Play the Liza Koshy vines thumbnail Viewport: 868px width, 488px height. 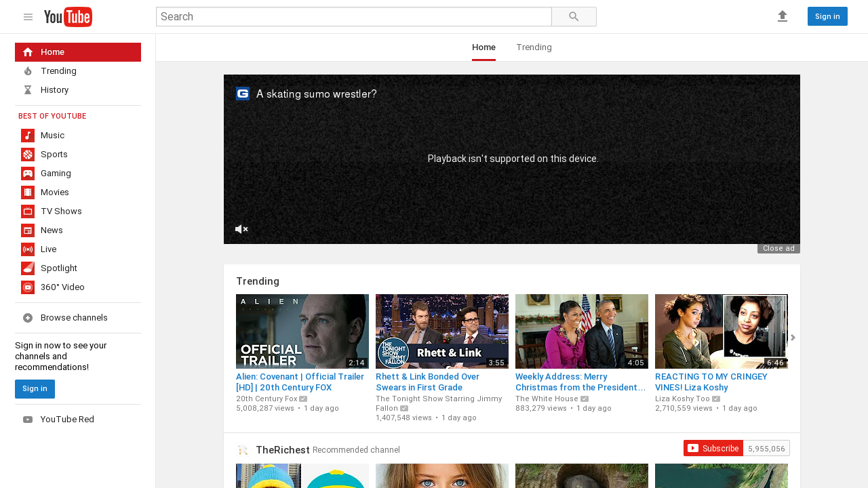coord(722,331)
